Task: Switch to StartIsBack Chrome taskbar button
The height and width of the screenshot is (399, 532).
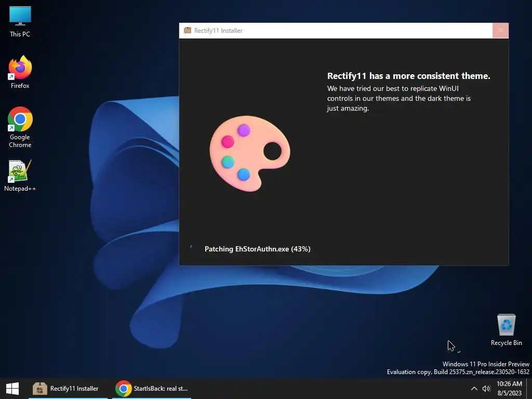Action: 152,389
